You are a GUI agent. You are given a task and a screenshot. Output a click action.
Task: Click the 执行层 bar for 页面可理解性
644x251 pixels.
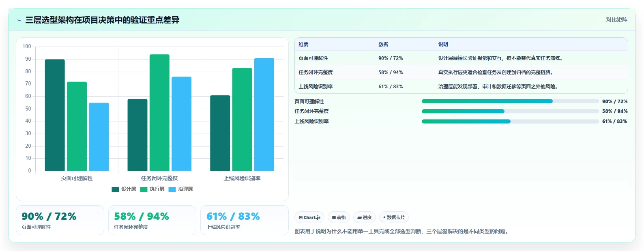point(77,126)
